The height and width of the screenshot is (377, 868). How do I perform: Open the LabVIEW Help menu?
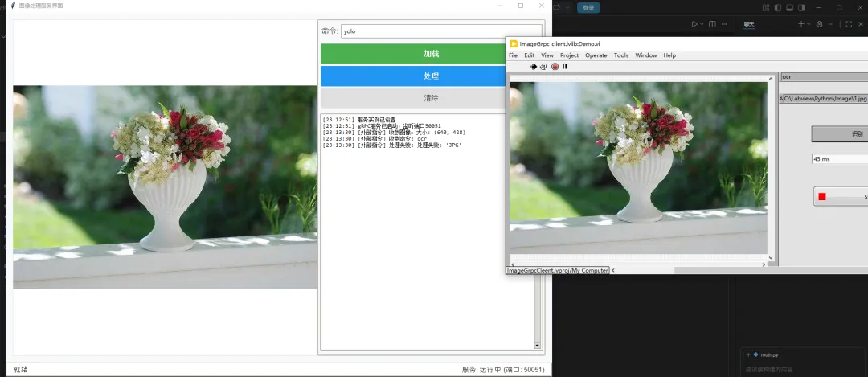[669, 55]
